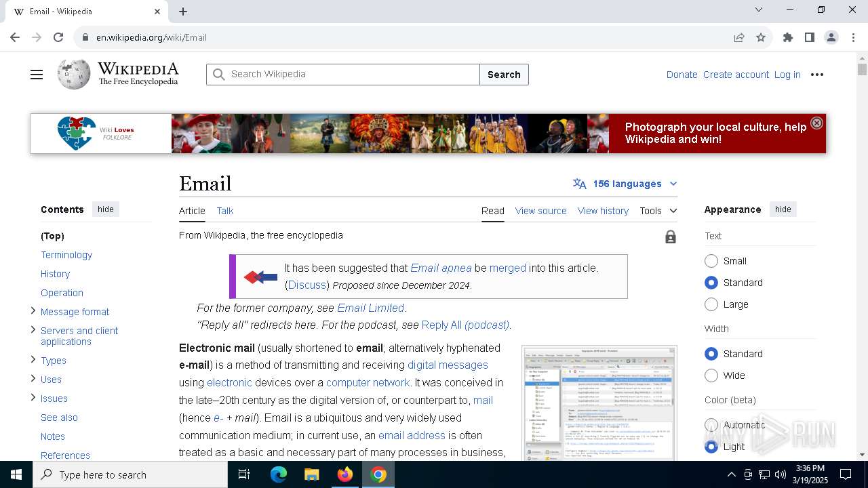
Task: Select Wide width option
Action: [711, 375]
